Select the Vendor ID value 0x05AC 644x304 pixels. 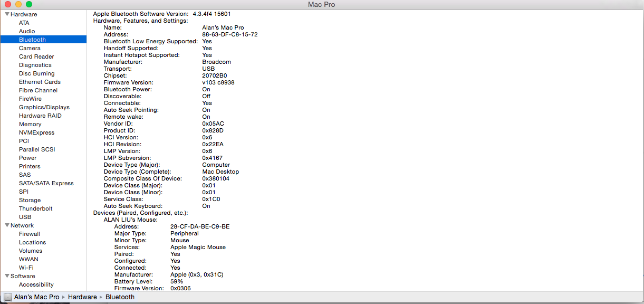(214, 123)
